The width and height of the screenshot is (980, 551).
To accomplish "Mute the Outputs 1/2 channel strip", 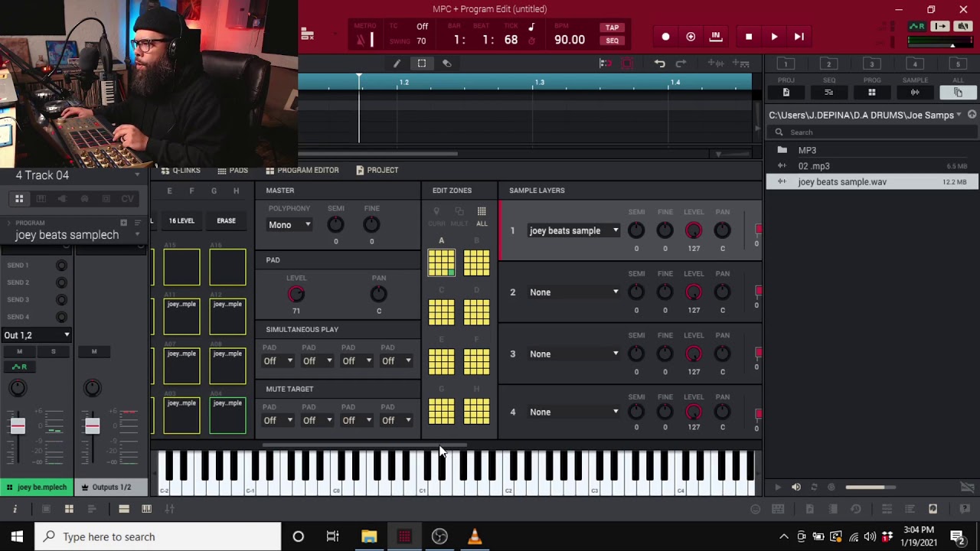I will (x=94, y=351).
